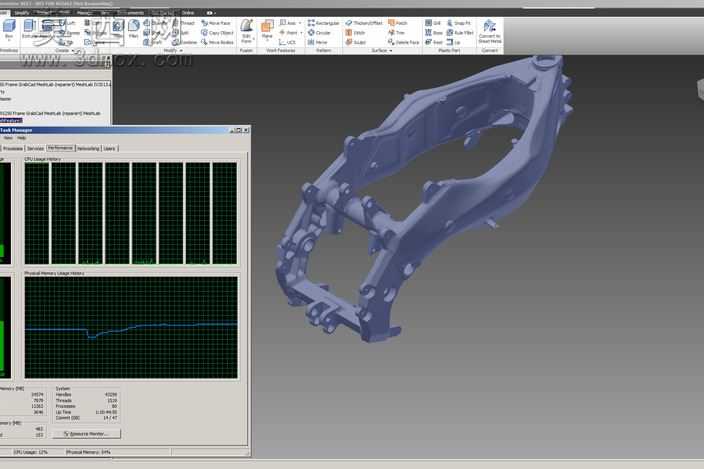Open the Edit Form tool
This screenshot has width=704, height=469.
[x=246, y=31]
